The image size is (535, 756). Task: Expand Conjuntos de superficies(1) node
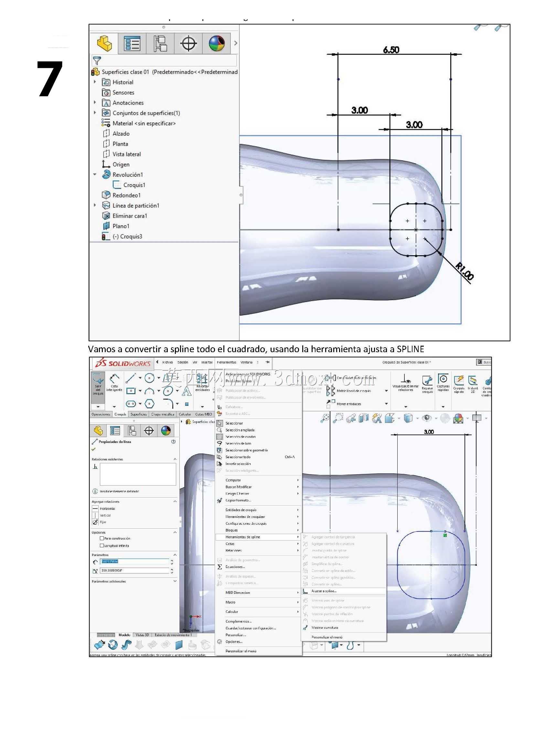click(95, 113)
